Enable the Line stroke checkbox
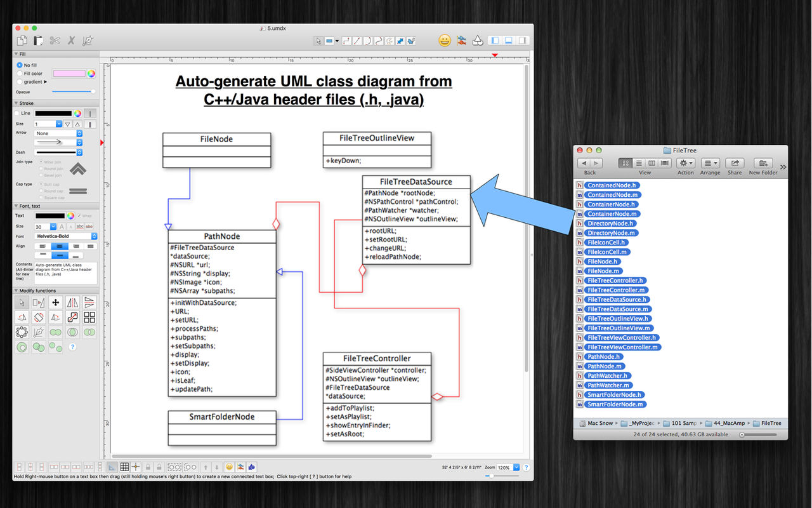 click(x=18, y=113)
